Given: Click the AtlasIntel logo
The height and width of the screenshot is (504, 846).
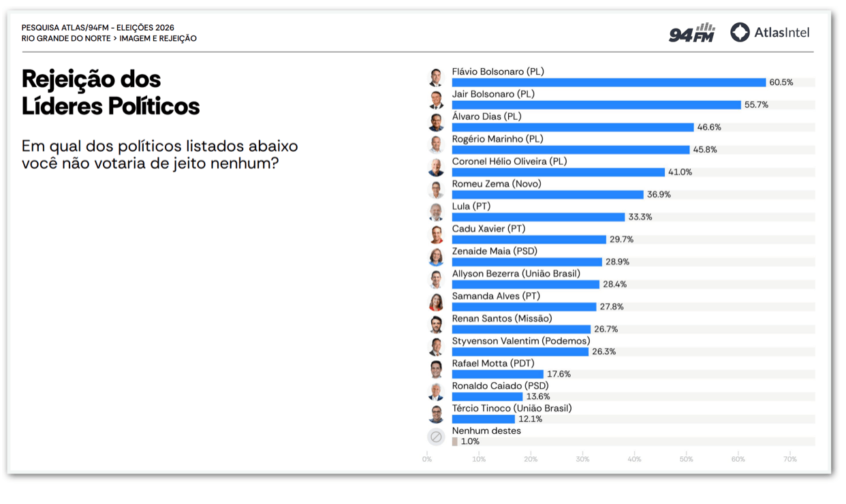Looking at the screenshot, I should (770, 32).
